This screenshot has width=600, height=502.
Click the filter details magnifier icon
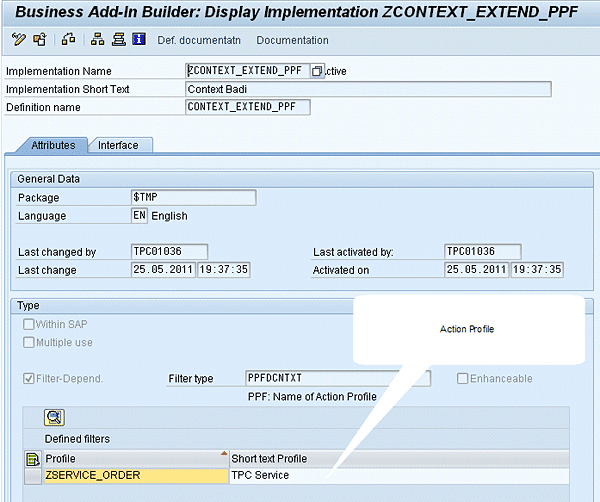pos(54,418)
